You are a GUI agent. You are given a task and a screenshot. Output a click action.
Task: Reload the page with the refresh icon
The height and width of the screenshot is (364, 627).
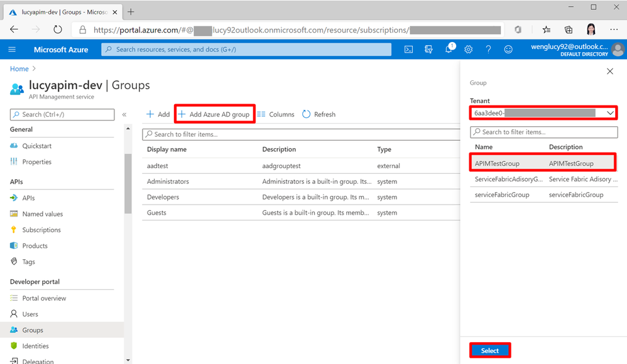pyautogui.click(x=58, y=29)
